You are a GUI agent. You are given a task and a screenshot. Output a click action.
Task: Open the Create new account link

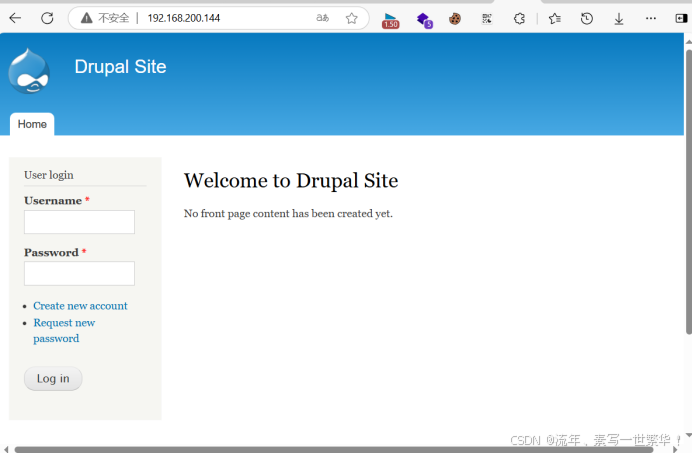click(x=80, y=306)
